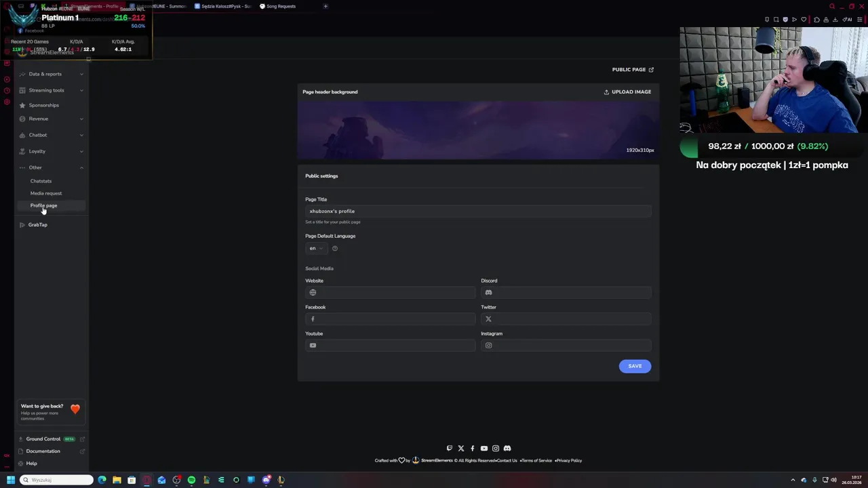This screenshot has height=488, width=868.
Task: Collapse the Other section chevron
Action: click(81, 167)
